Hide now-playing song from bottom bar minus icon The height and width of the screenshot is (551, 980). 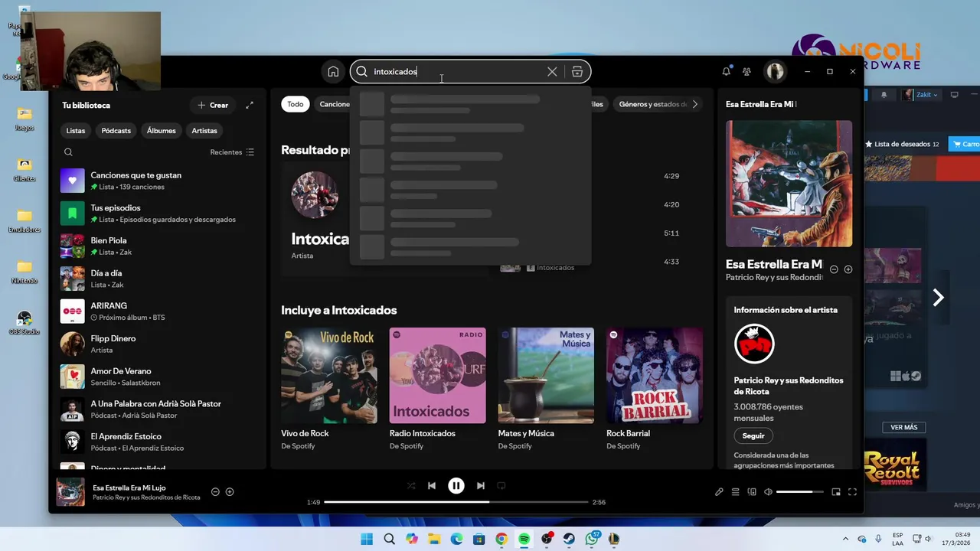pyautogui.click(x=215, y=492)
